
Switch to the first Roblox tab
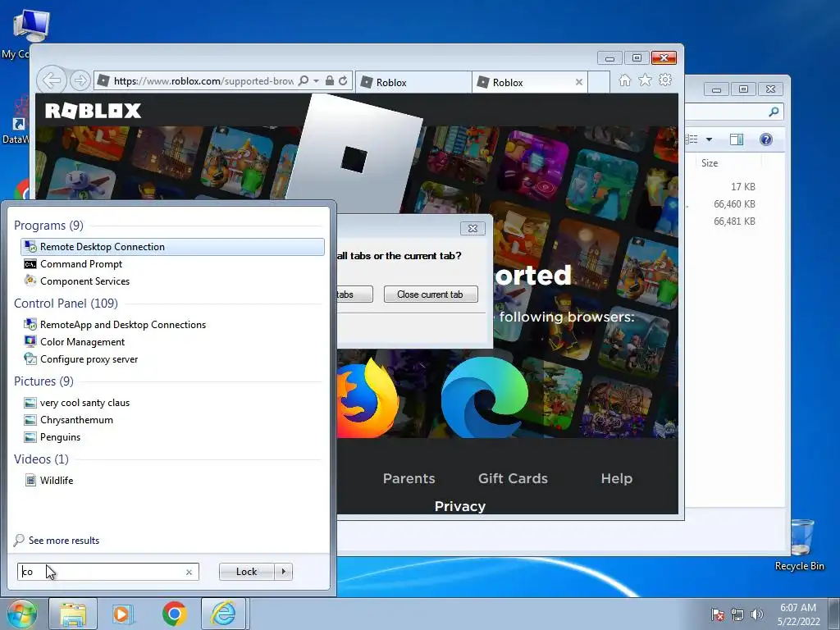[x=413, y=83]
